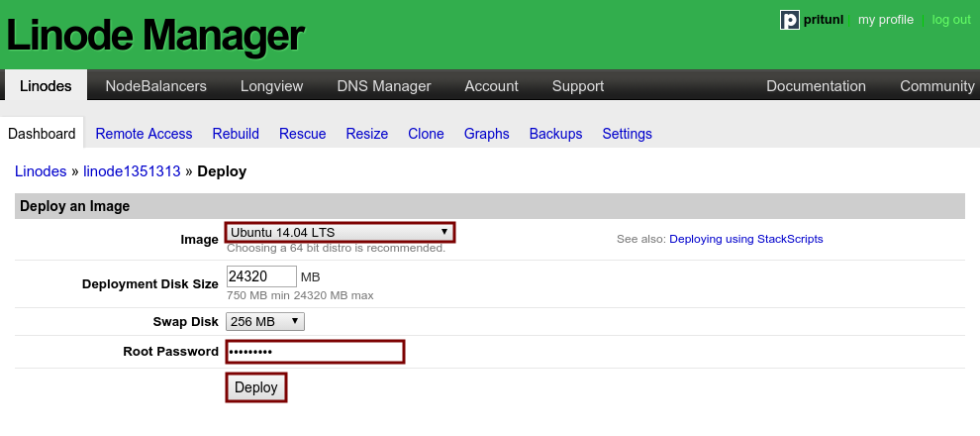Click the Linodes breadcrumb link
This screenshot has height=436, width=980.
coord(41,171)
